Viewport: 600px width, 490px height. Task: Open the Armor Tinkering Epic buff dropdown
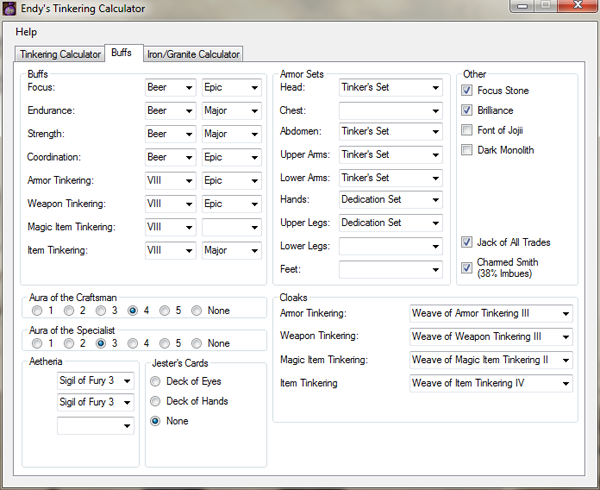[232, 181]
